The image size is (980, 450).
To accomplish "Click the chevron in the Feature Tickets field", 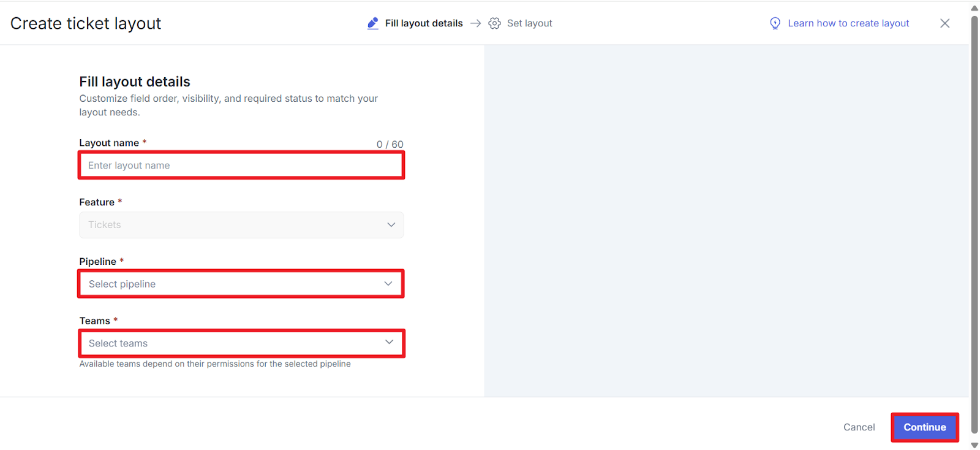I will click(391, 225).
